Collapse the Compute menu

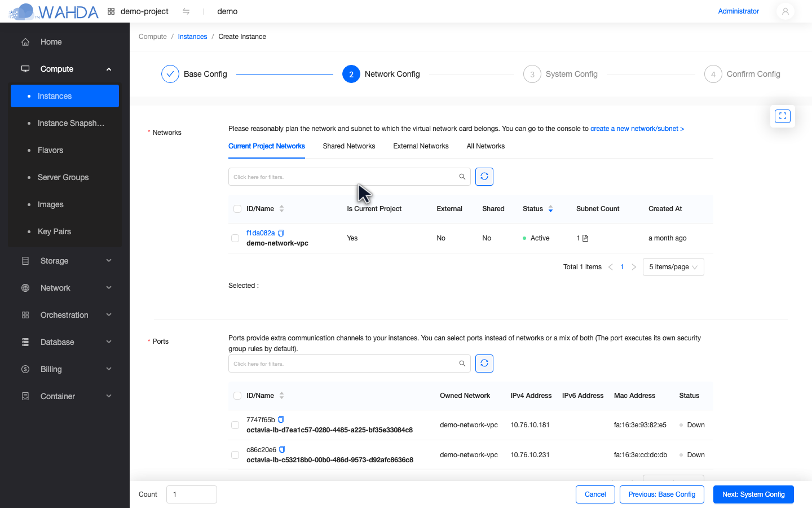[x=109, y=69]
